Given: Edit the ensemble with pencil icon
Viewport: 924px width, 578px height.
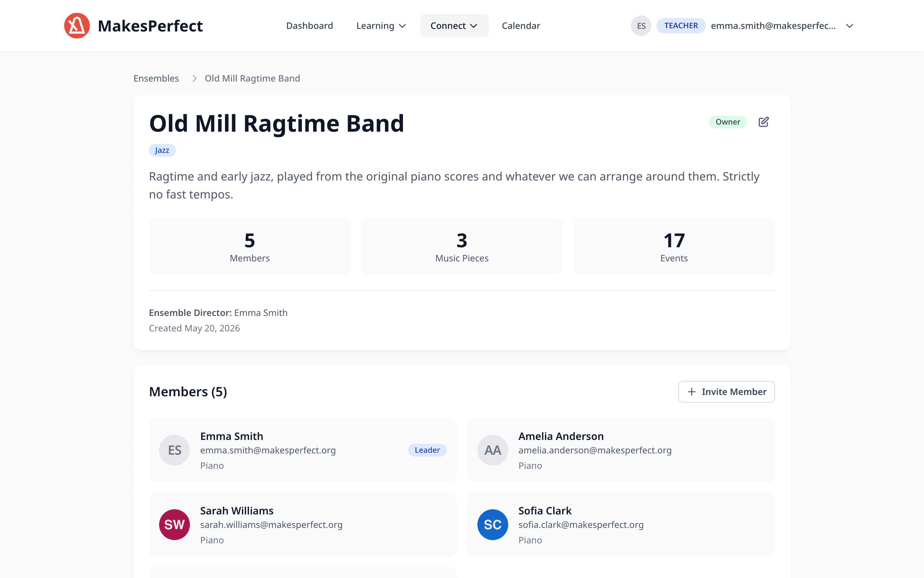Looking at the screenshot, I should coord(764,122).
